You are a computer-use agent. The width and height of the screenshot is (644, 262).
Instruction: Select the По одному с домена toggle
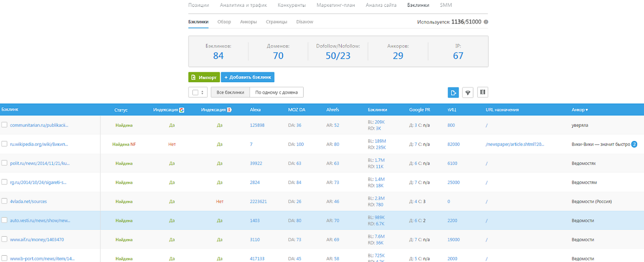[276, 92]
